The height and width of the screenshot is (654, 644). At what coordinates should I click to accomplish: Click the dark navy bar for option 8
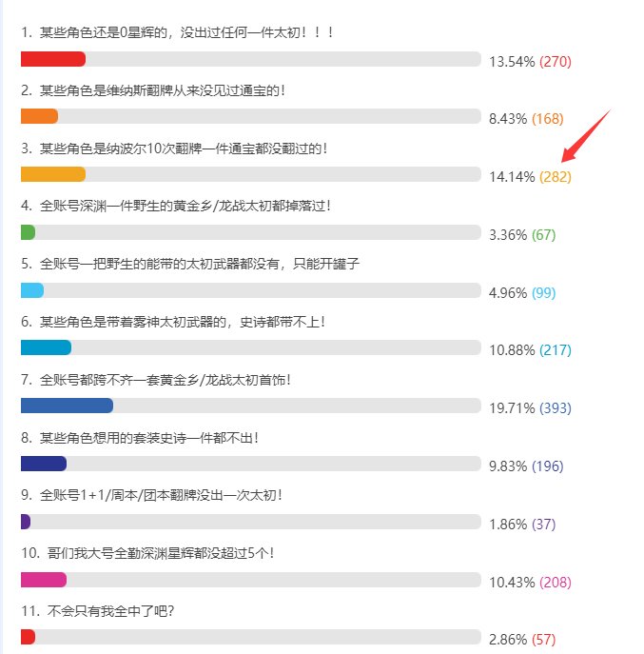coord(44,464)
